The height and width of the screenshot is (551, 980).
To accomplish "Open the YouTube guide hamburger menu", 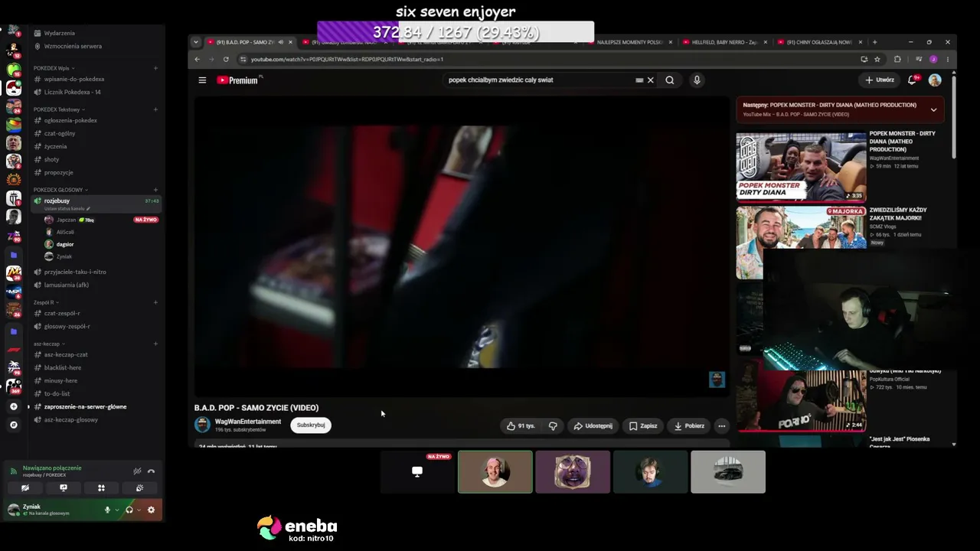I will coord(202,80).
